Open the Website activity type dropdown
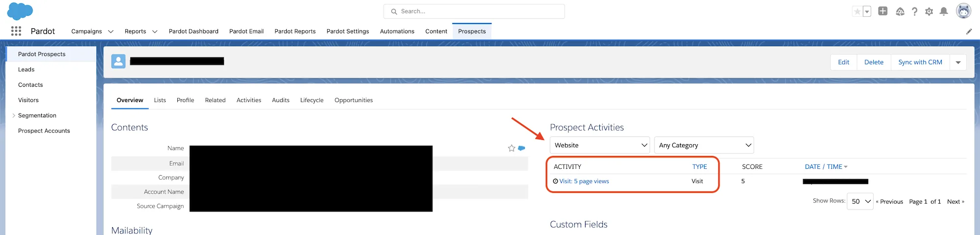 pos(600,145)
